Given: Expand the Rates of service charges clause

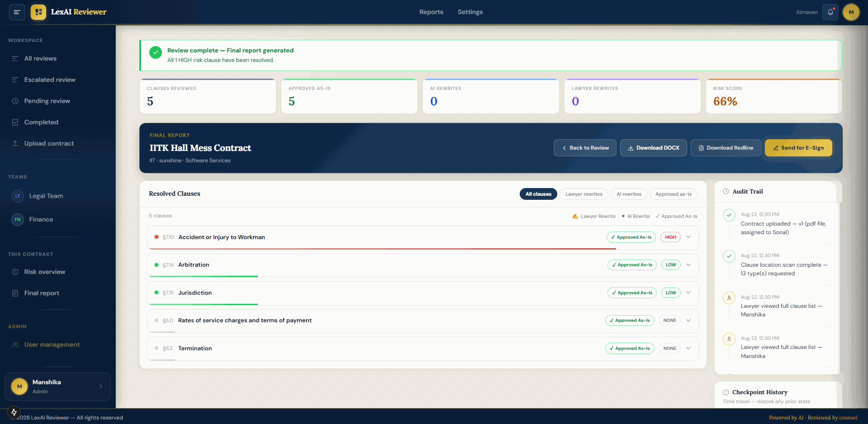Looking at the screenshot, I should [x=688, y=320].
